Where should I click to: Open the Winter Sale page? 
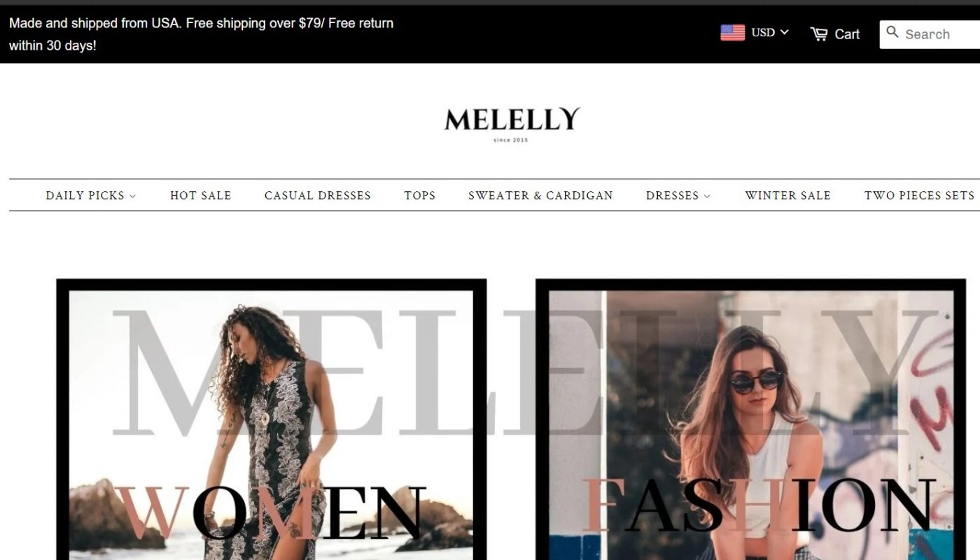(787, 195)
